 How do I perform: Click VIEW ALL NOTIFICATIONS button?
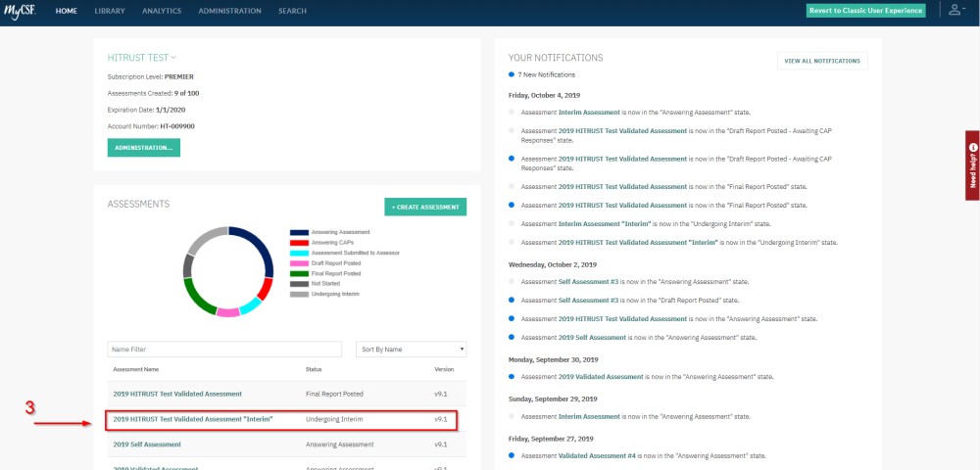pyautogui.click(x=822, y=61)
